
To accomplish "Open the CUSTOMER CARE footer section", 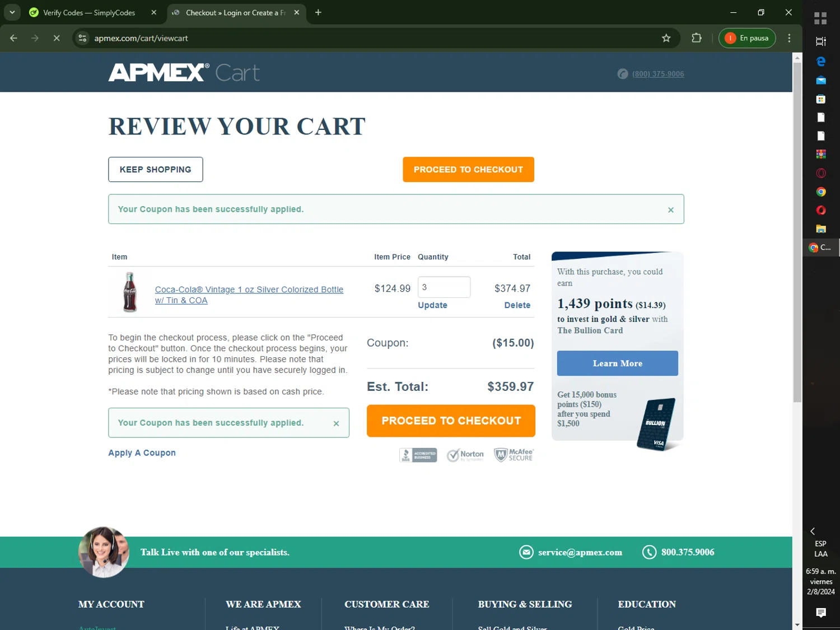I will coord(386,604).
